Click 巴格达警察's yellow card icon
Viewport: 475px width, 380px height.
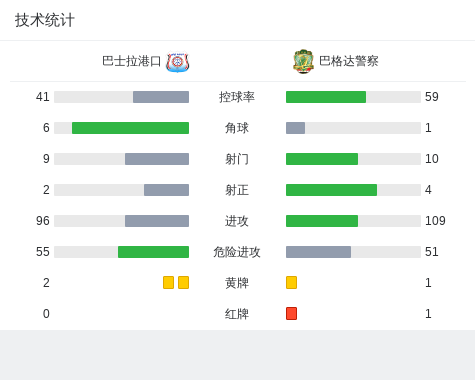point(291,283)
